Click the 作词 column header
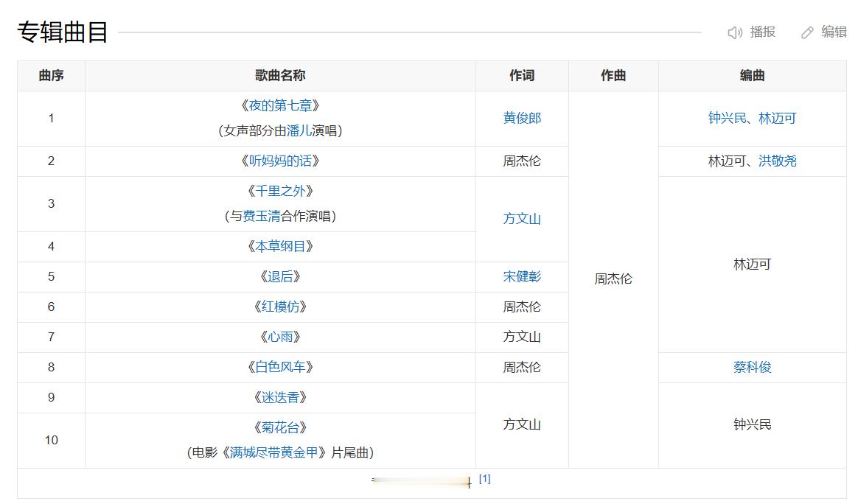This screenshot has height=504, width=858. (522, 75)
